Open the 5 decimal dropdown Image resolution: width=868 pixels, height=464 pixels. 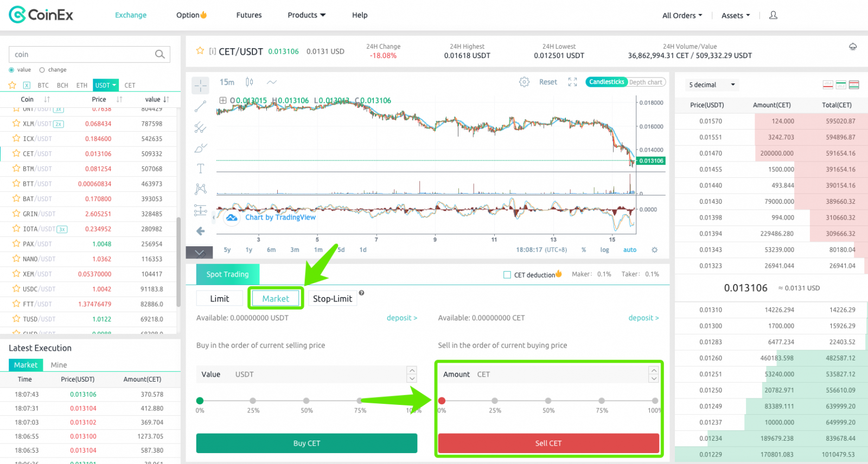click(711, 85)
